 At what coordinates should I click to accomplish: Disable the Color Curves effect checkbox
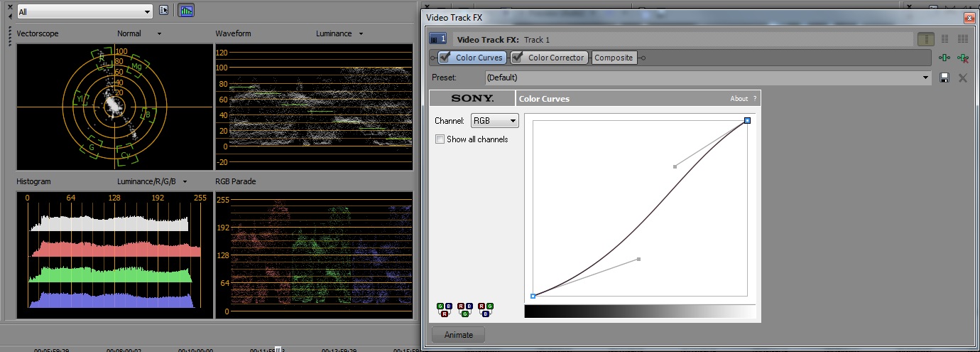point(445,58)
